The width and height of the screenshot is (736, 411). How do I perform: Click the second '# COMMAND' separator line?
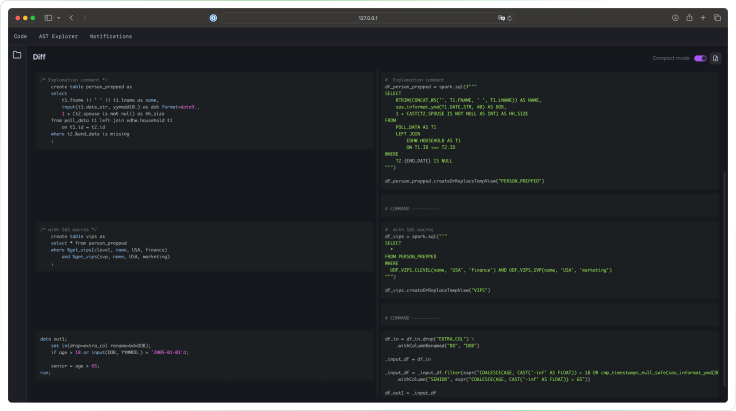pyautogui.click(x=412, y=318)
